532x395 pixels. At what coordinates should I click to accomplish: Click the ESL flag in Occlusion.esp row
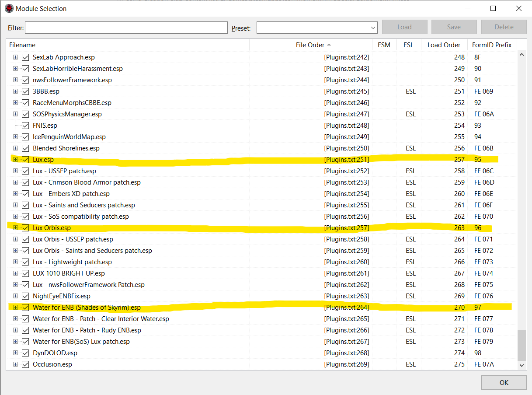[x=410, y=364]
